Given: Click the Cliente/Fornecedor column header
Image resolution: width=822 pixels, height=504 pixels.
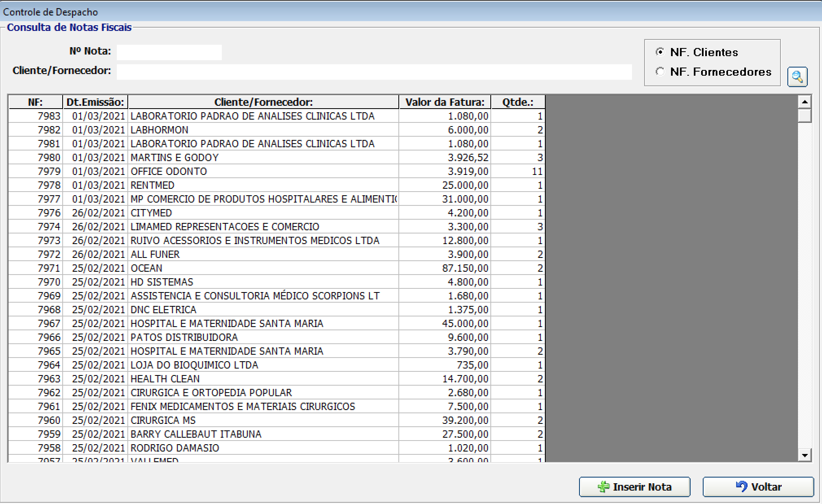Looking at the screenshot, I should (x=263, y=102).
